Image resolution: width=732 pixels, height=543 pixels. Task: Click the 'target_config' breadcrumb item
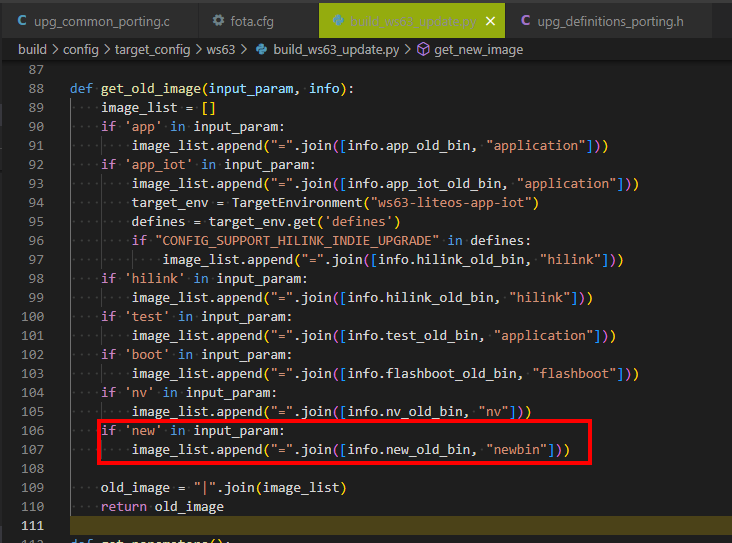coord(152,49)
